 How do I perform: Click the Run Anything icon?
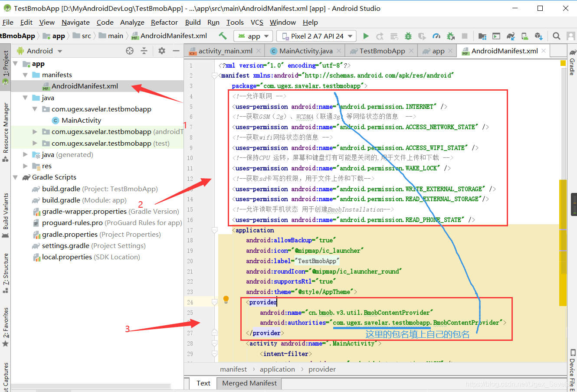[496, 36]
